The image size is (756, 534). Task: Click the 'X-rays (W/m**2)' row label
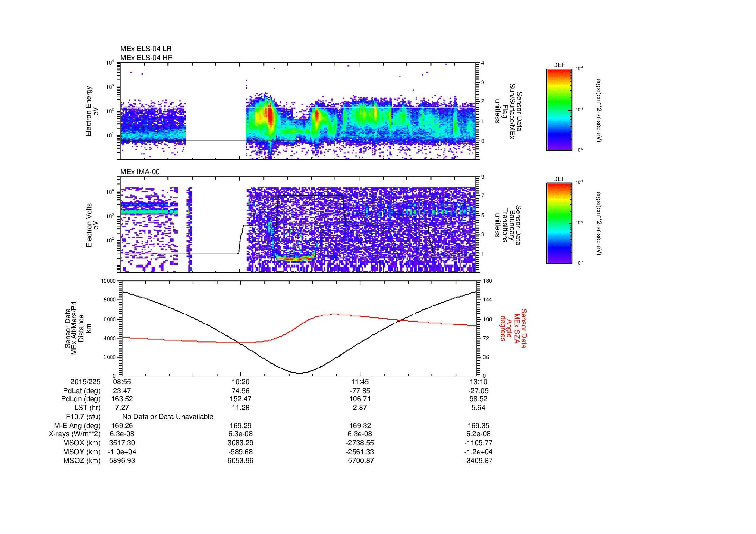[x=75, y=434]
